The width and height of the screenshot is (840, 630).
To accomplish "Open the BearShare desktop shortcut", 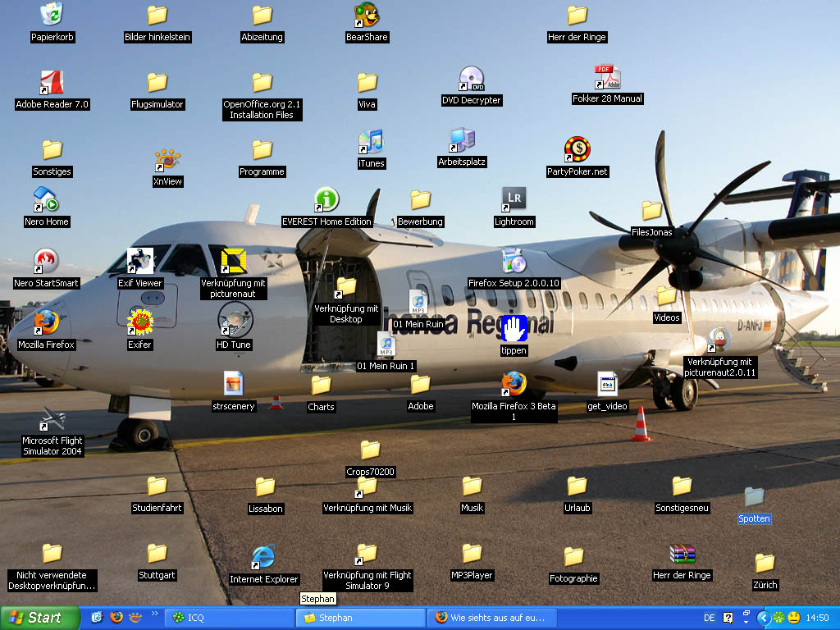I will click(367, 16).
